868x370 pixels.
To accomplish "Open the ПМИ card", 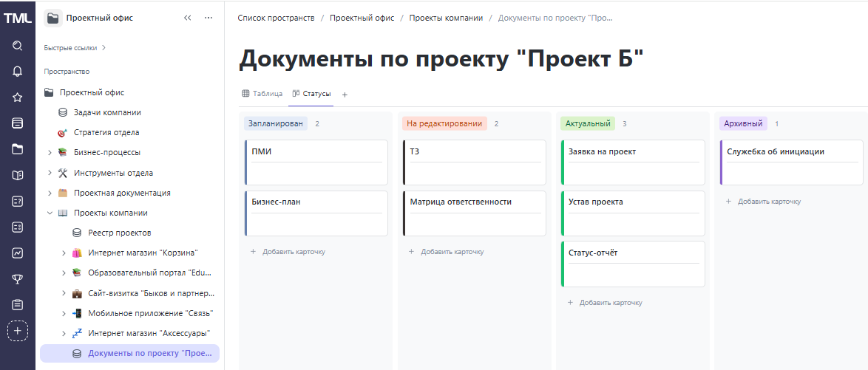I will click(x=316, y=162).
